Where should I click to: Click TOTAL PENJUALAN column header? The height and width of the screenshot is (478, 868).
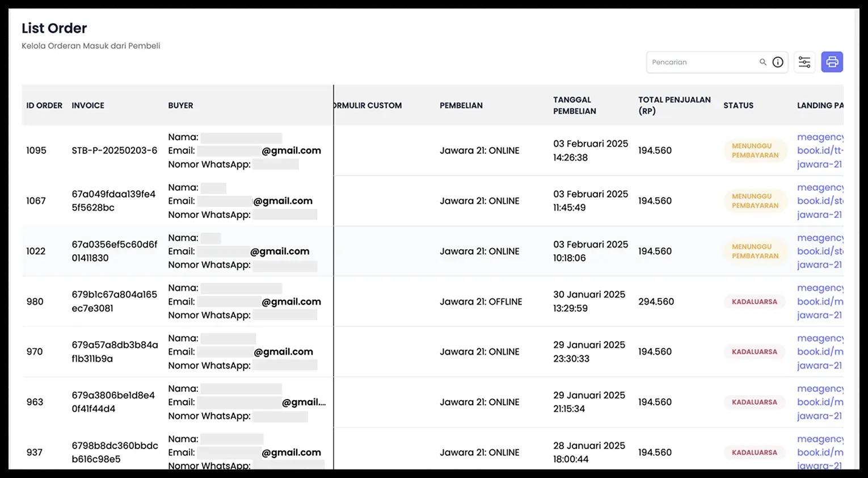coord(675,106)
